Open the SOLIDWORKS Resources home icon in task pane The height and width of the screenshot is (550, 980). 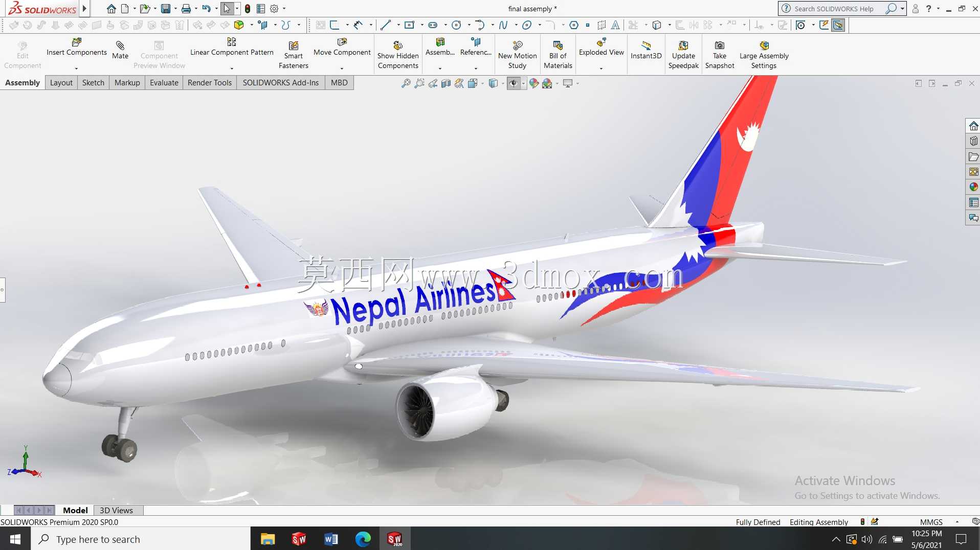pos(973,126)
